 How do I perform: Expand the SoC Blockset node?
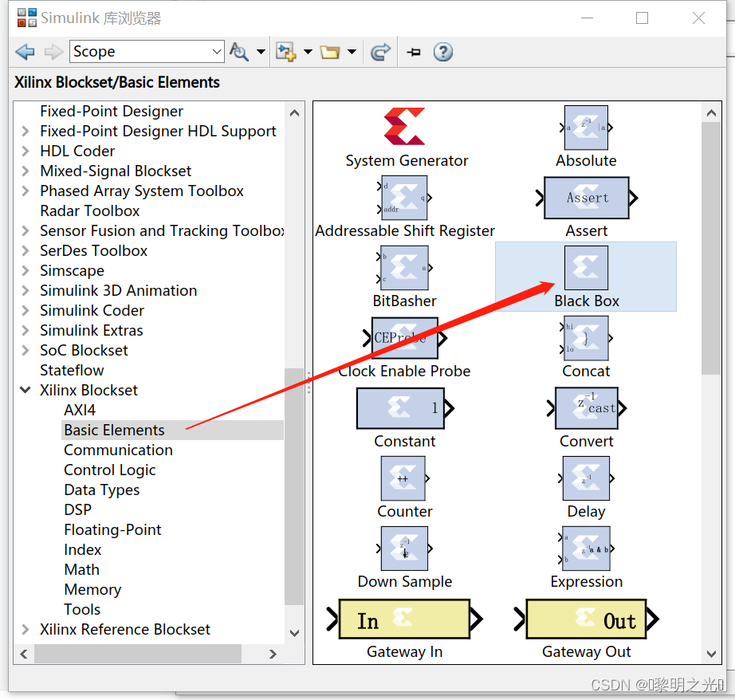(26, 350)
